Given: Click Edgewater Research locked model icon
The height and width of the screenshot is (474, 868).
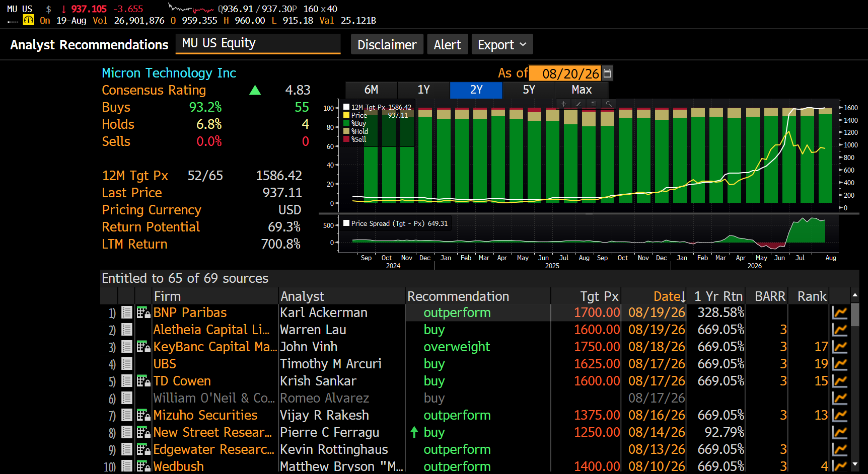Looking at the screenshot, I should [x=143, y=449].
